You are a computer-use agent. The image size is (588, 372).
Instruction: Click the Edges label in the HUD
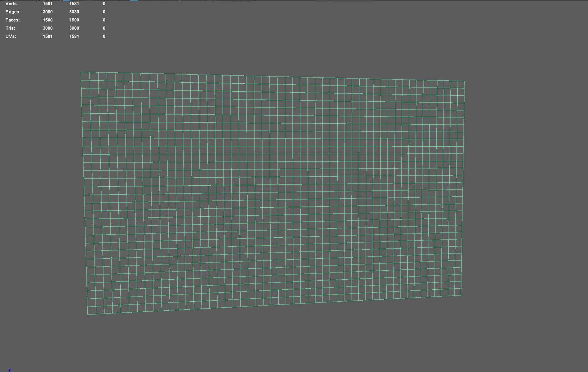coord(13,12)
